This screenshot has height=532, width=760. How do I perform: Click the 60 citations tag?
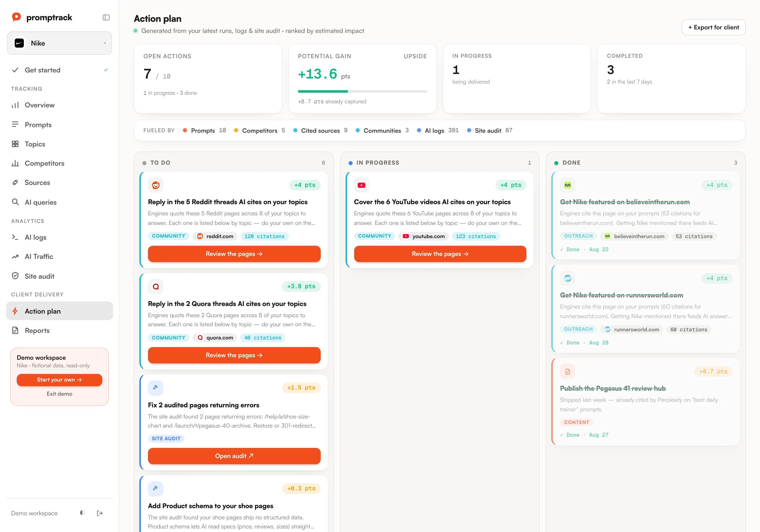[x=689, y=329]
